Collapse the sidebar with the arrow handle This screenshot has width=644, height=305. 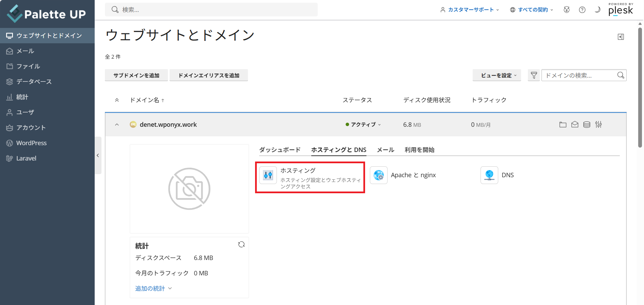coord(98,155)
